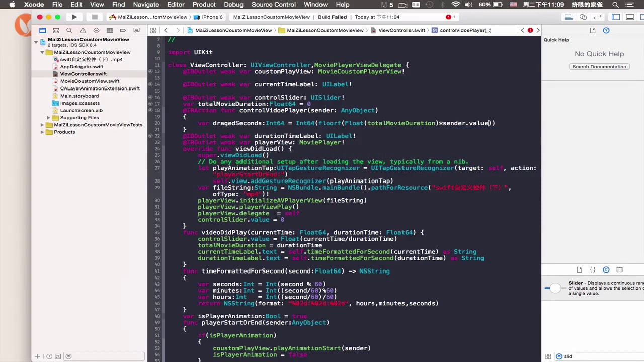The width and height of the screenshot is (644, 362).
Task: Open the Report navigator speech bubble
Action: click(x=136, y=30)
